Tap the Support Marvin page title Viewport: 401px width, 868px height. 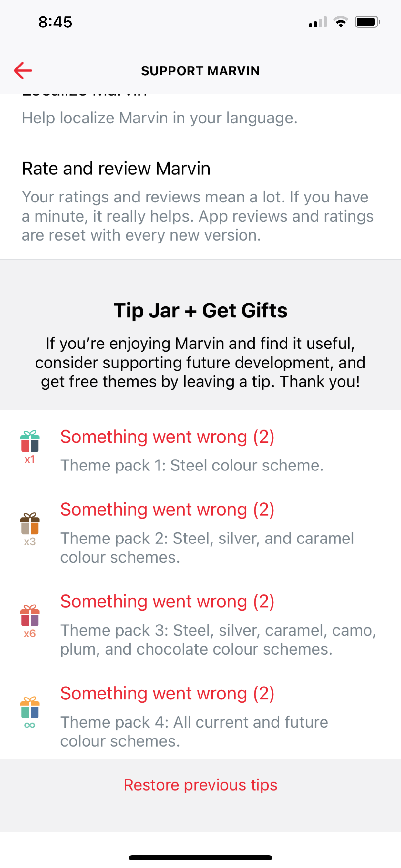pos(200,71)
